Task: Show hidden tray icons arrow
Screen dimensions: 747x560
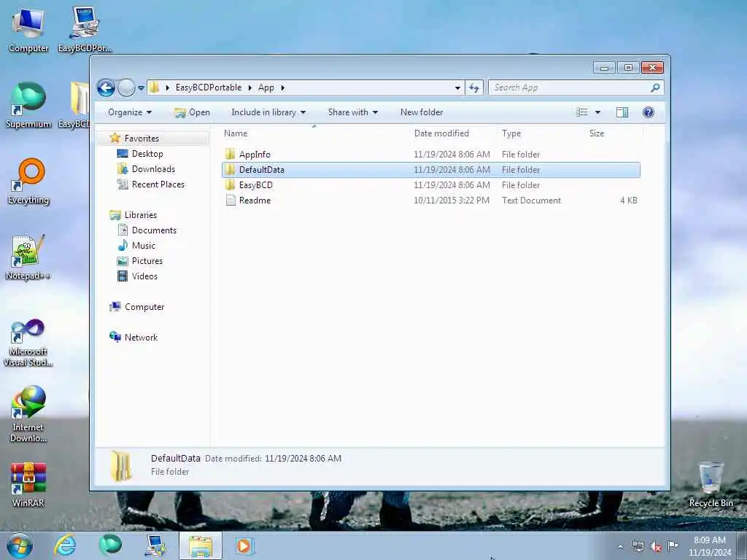Action: tap(620, 547)
